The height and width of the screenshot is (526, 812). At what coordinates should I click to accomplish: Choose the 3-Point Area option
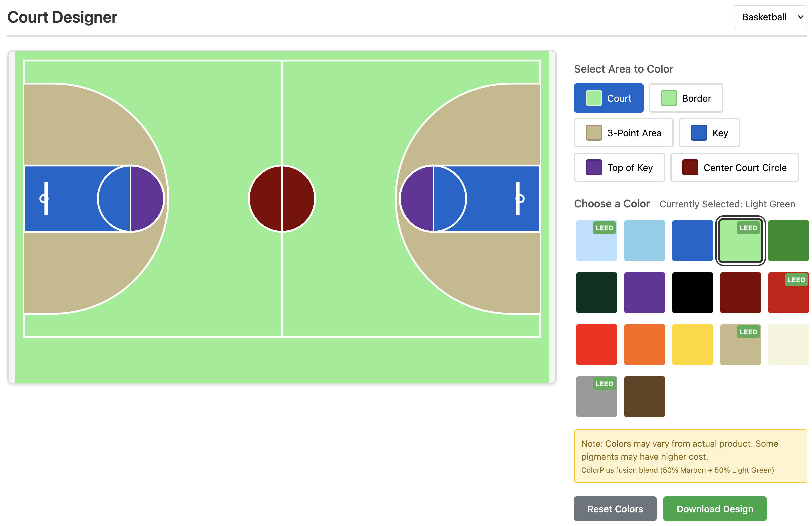623,133
